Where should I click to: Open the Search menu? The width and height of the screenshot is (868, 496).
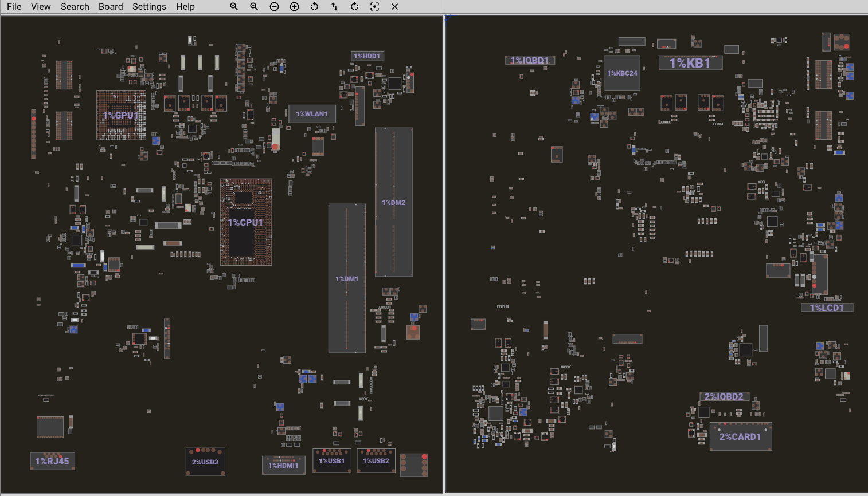(x=75, y=6)
